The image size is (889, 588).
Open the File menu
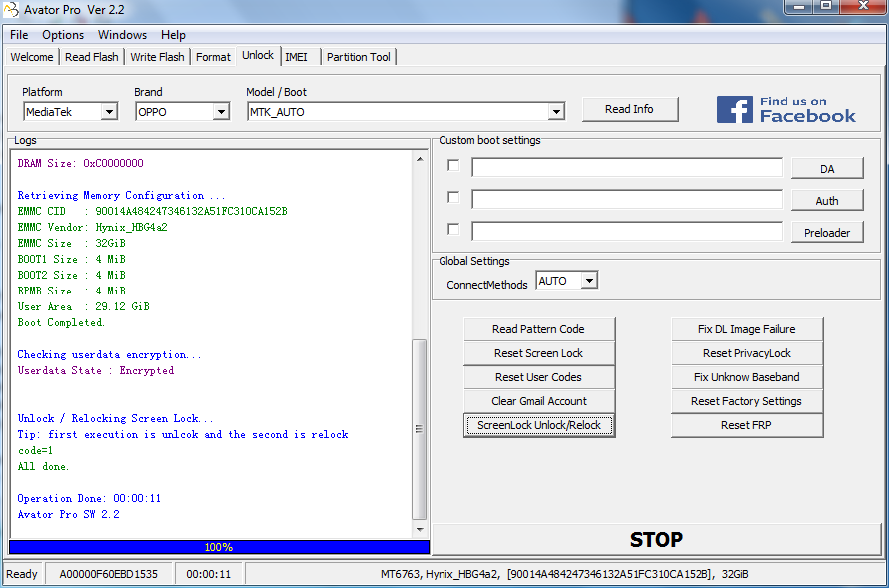point(19,35)
